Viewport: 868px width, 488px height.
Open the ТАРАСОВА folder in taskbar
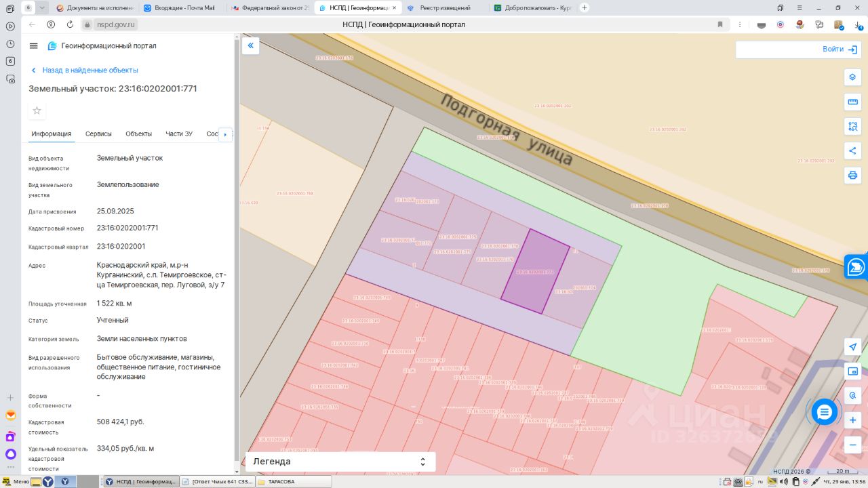pos(294,482)
